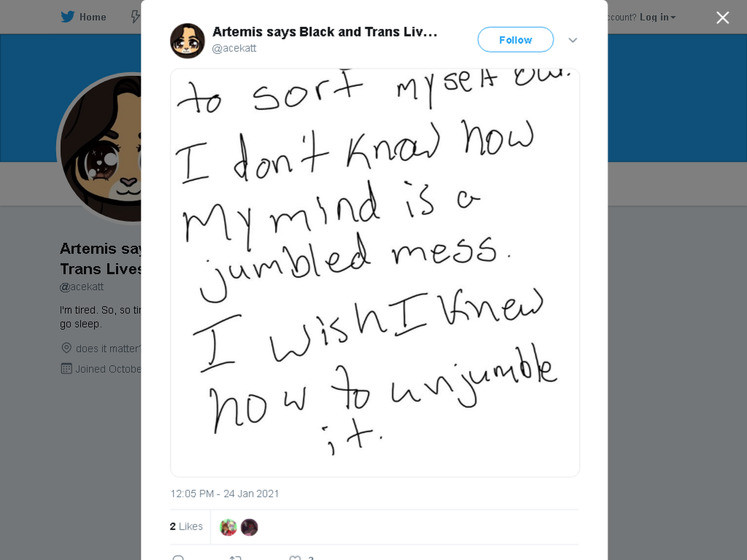Open the Artemis profile name heading link
747x560 pixels.
[101, 259]
